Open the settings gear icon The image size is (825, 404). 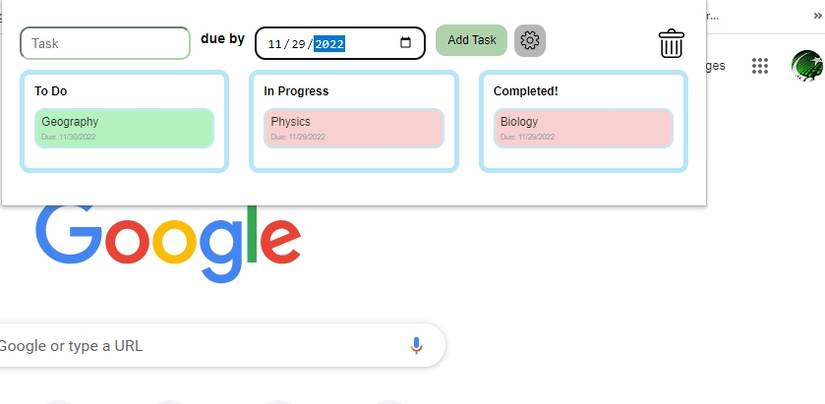(530, 41)
